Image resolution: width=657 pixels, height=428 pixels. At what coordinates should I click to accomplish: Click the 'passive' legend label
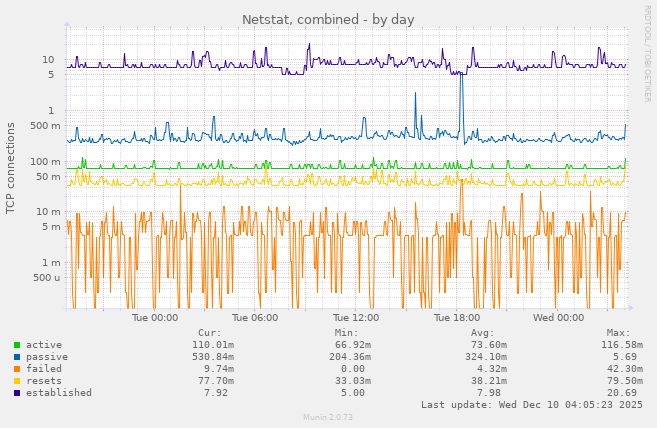[x=47, y=357]
